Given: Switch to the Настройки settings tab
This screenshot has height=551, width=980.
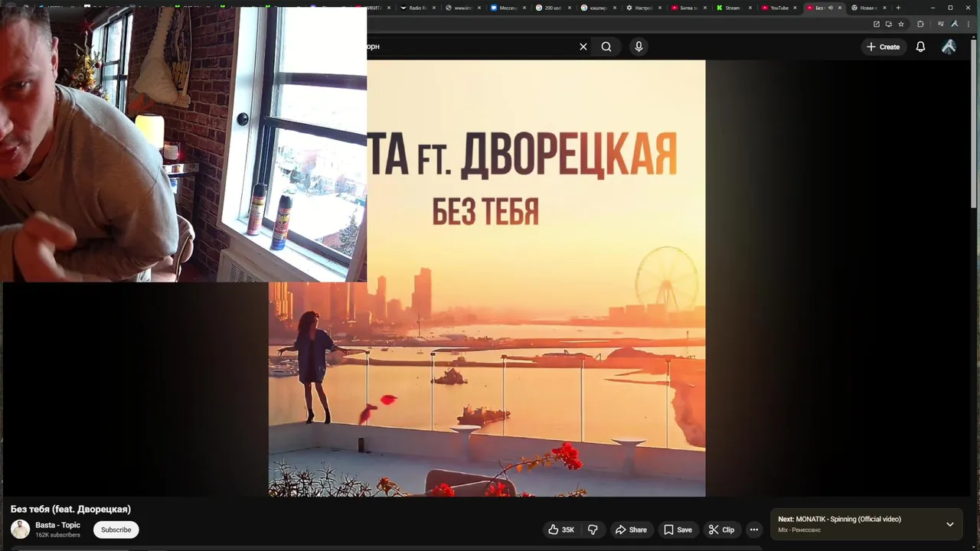Looking at the screenshot, I should click(x=643, y=8).
